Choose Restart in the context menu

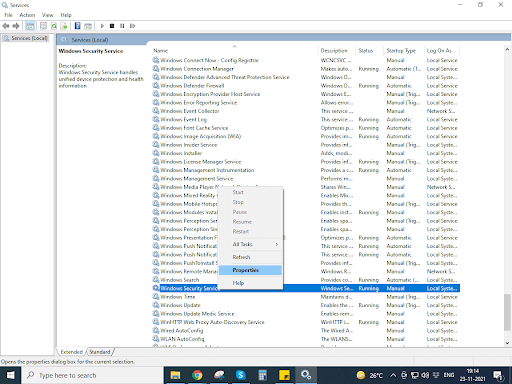coord(250,231)
